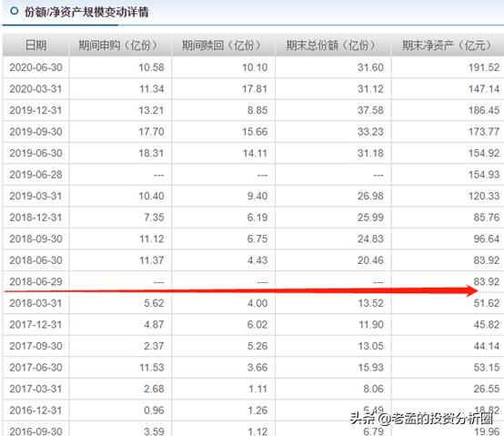Click the 日期 column header
The width and height of the screenshot is (504, 436).
coord(35,45)
